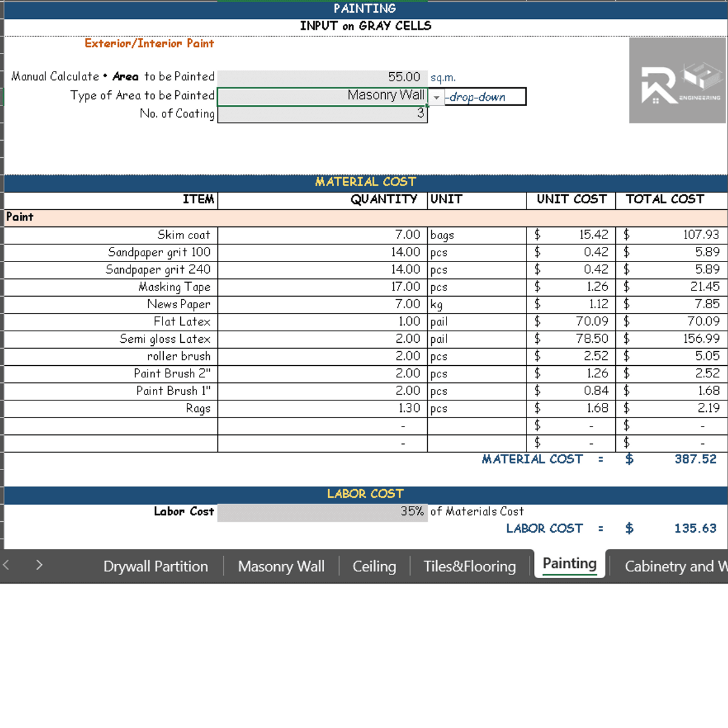Select the Semi gloss Latex unit cost cell
728x728 pixels.
coord(571,339)
